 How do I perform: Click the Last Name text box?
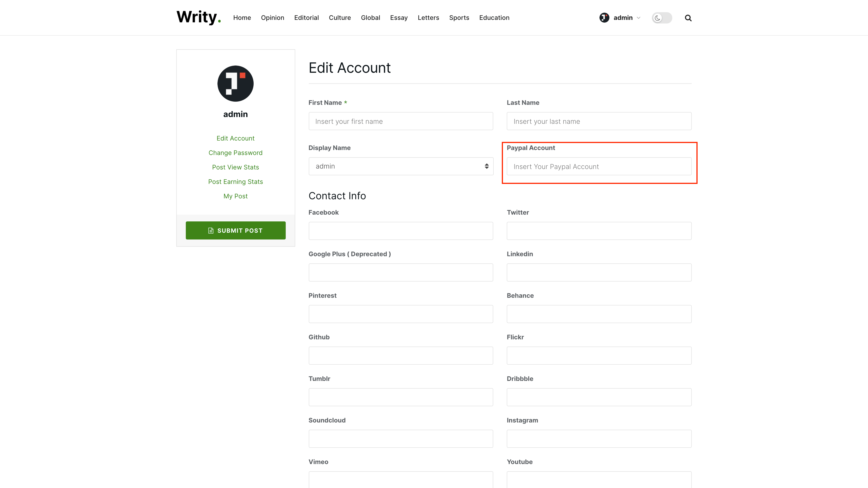599,121
